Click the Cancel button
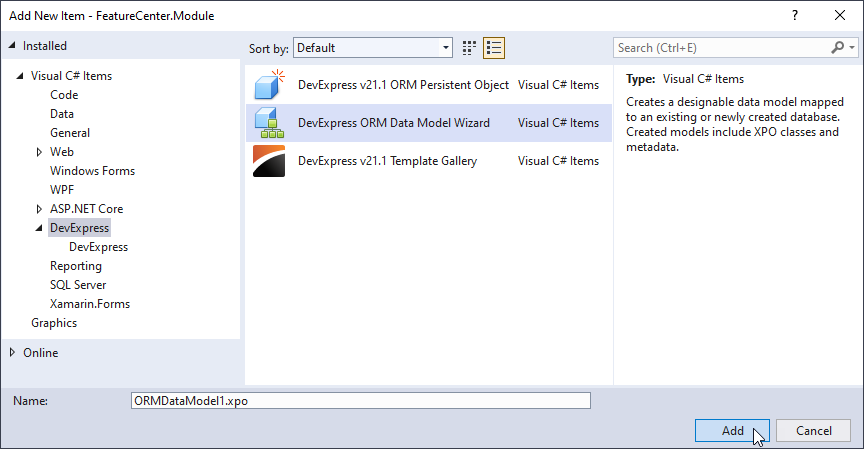The width and height of the screenshot is (864, 449). [x=813, y=431]
